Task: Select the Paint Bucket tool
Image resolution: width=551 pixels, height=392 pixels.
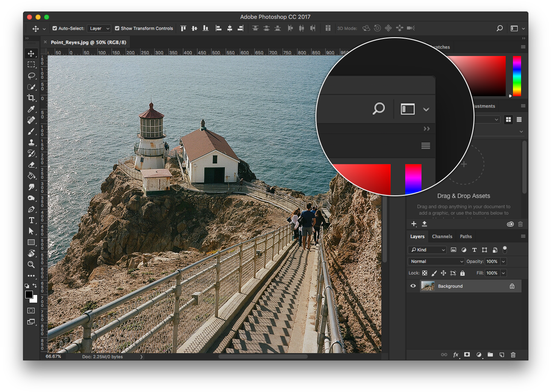Action: point(31,176)
